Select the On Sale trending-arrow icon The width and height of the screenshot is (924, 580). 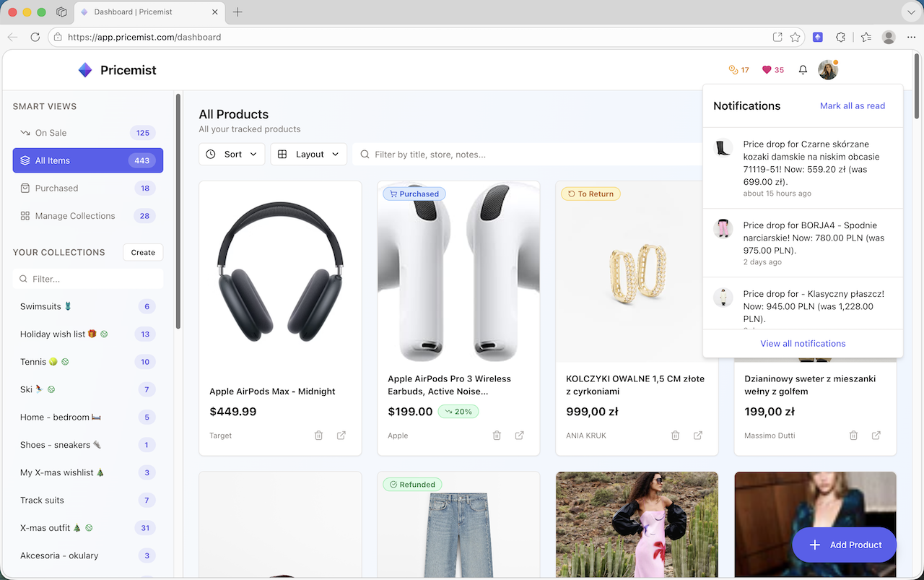pos(26,133)
